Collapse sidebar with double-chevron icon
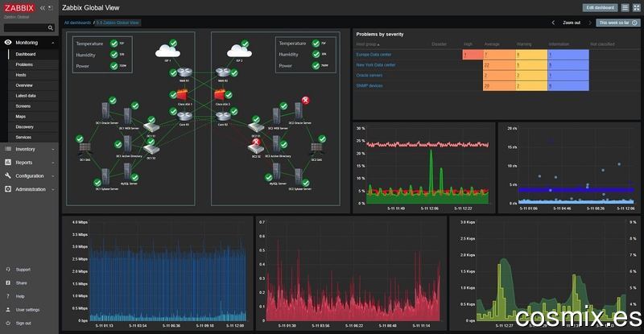 click(43, 8)
